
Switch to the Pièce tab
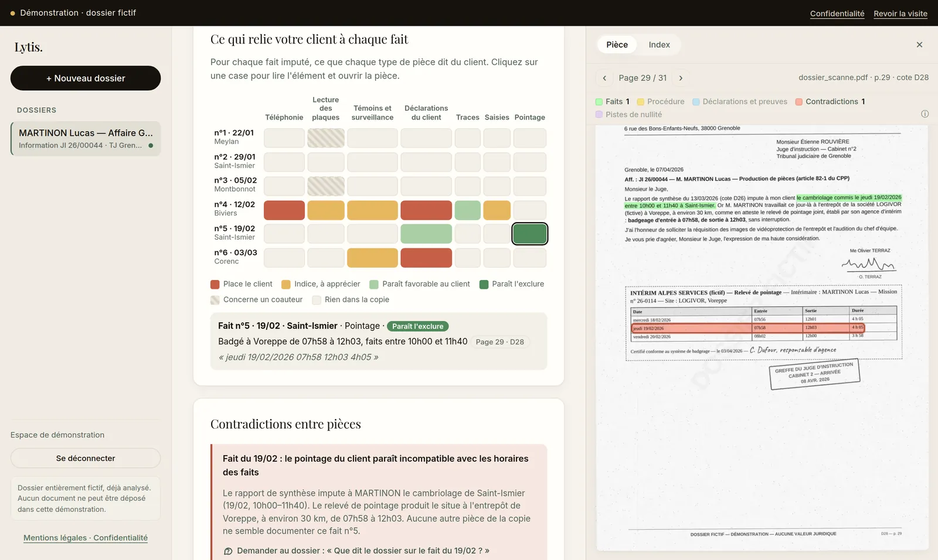(617, 45)
